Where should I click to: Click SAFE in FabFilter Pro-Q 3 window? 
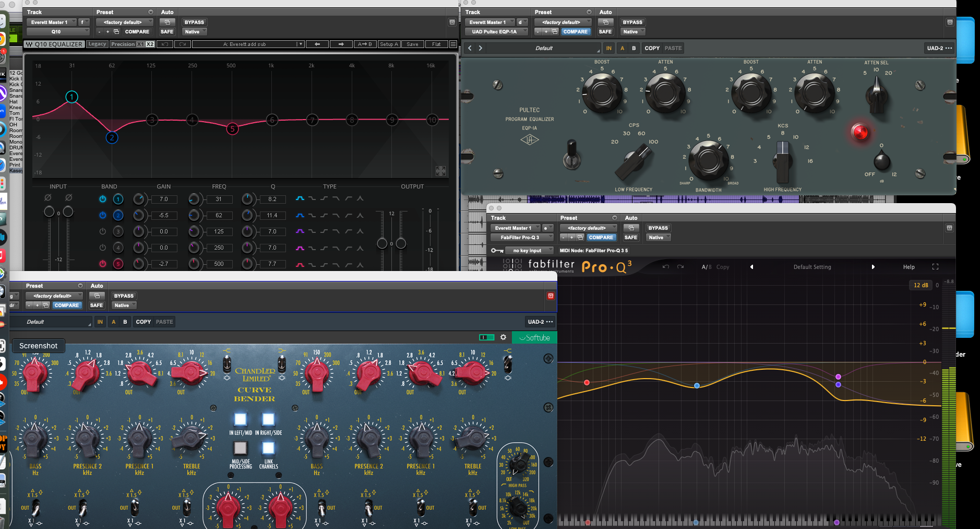point(631,238)
